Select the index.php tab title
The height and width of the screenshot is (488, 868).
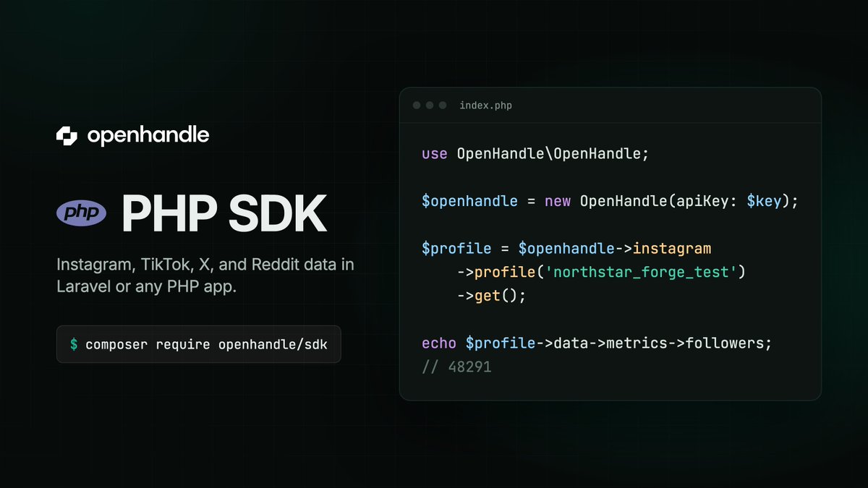click(x=485, y=106)
